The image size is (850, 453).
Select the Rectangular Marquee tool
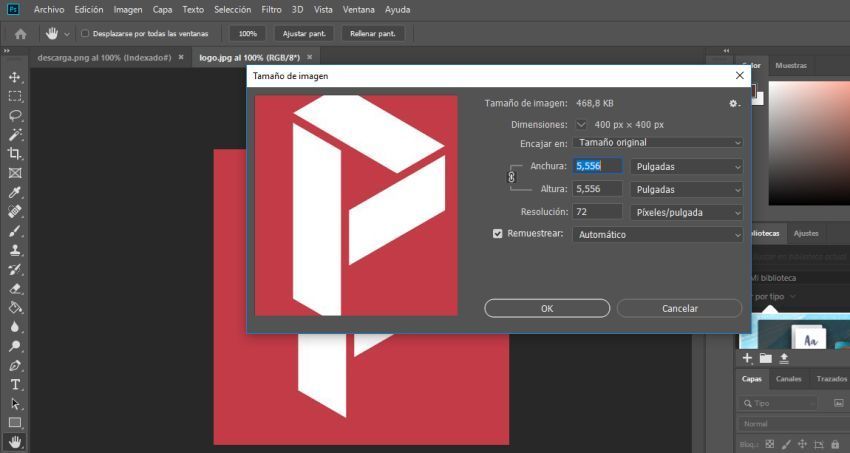15,96
